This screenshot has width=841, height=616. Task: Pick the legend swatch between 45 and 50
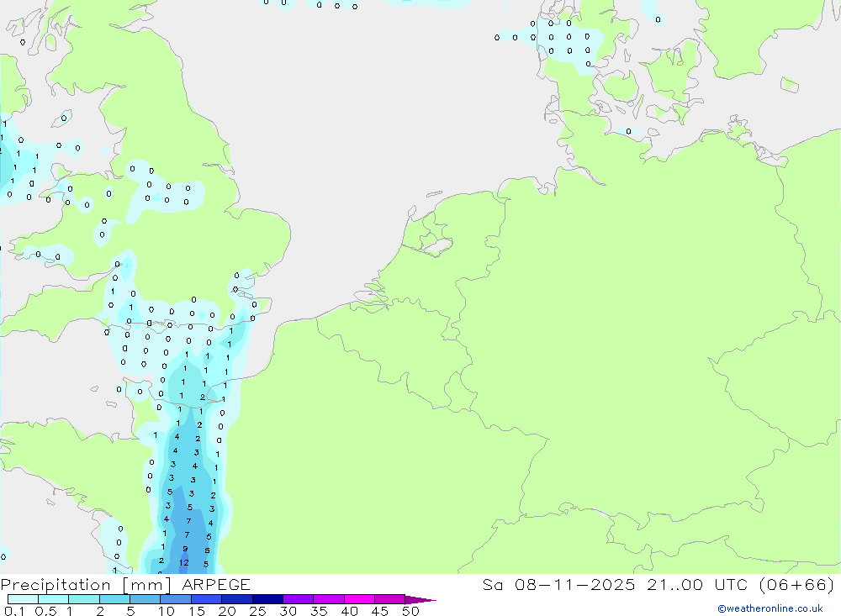389,599
